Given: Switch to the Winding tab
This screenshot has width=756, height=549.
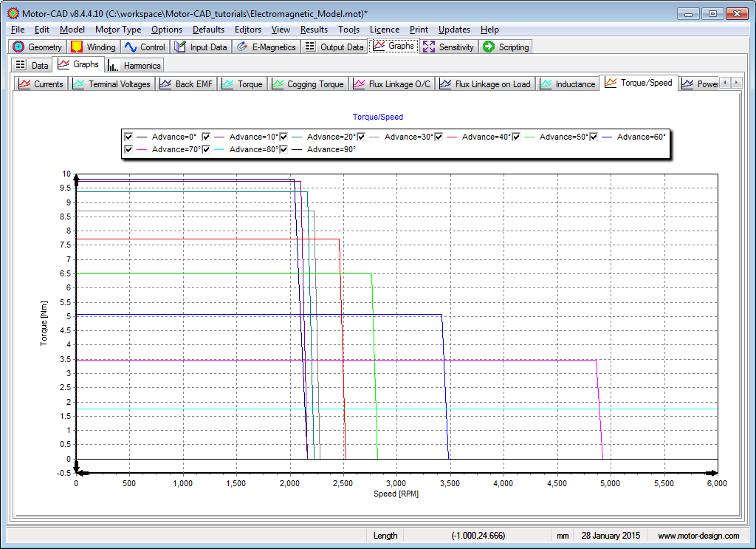Looking at the screenshot, I should (94, 47).
